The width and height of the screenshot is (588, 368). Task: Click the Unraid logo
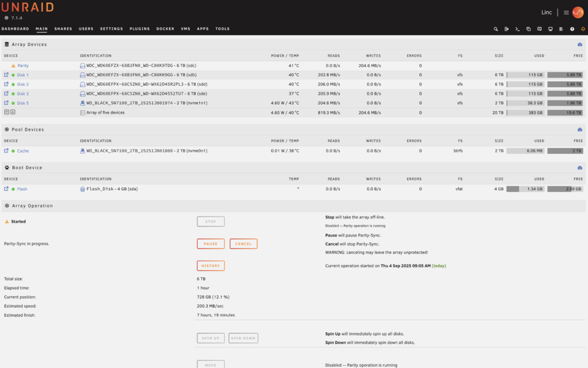coord(28,7)
